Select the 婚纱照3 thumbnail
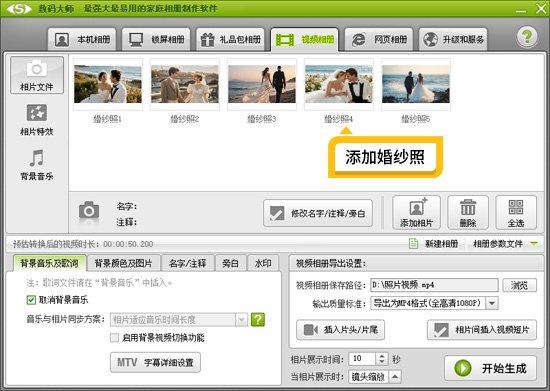The height and width of the screenshot is (391, 550). tap(262, 84)
